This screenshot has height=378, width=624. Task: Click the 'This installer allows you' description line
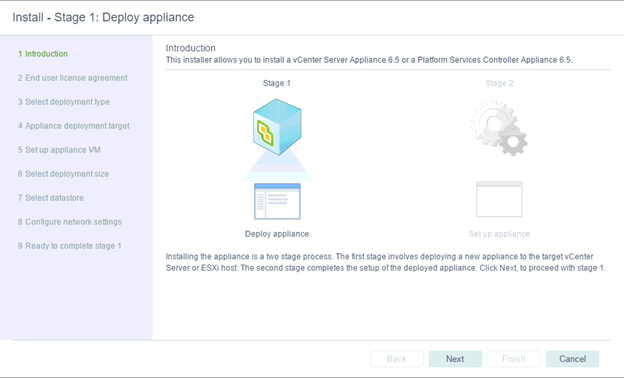(x=369, y=60)
